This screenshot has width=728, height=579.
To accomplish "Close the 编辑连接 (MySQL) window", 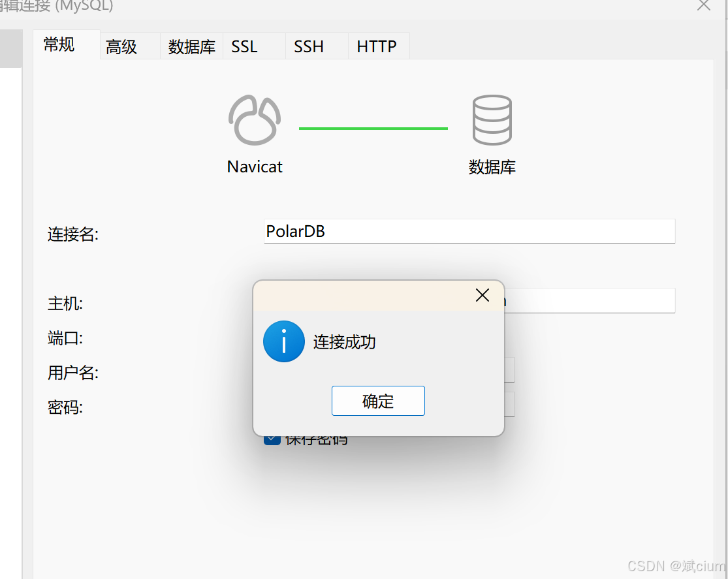I will click(704, 5).
